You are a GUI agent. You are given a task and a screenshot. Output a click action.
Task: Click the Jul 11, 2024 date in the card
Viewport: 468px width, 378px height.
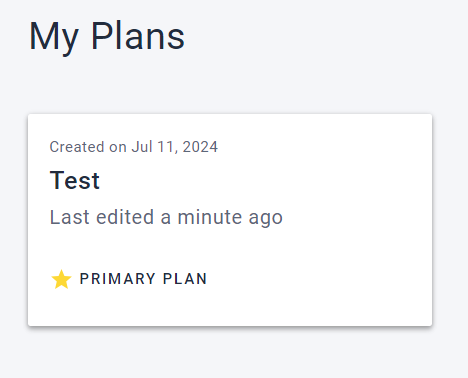tap(175, 147)
